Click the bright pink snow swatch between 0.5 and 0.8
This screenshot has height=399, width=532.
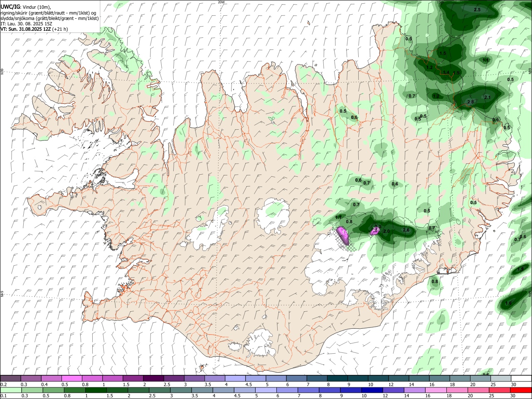pyautogui.click(x=71, y=378)
